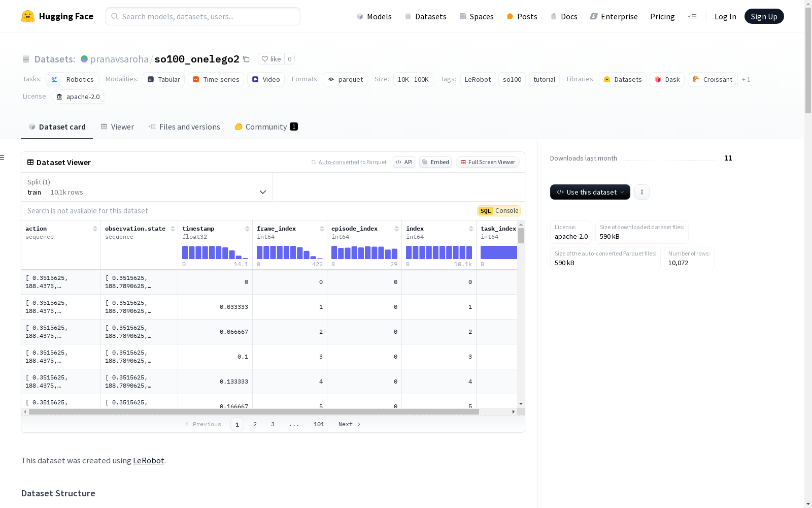Sort the frame_index column
This screenshot has height=508, width=812.
pos(322,229)
